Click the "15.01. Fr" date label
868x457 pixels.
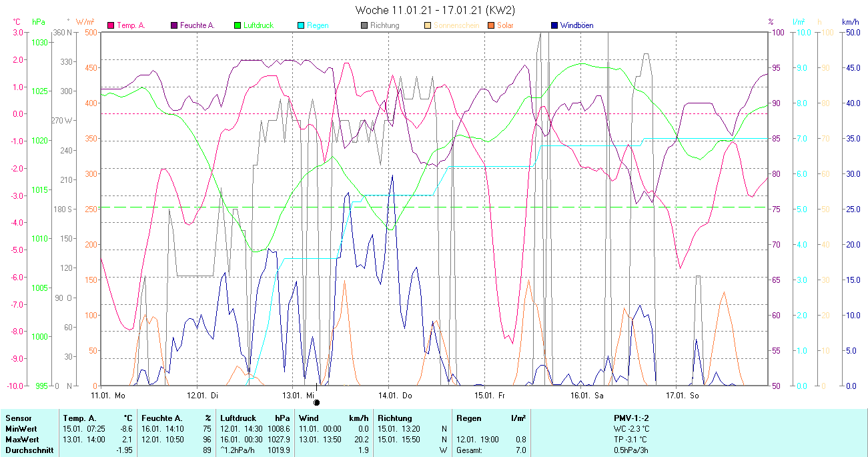491,395
